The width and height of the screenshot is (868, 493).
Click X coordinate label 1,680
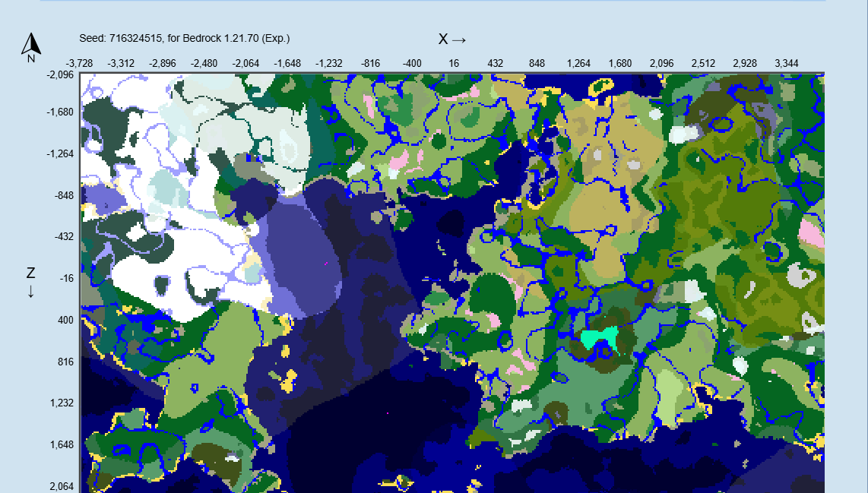(620, 63)
